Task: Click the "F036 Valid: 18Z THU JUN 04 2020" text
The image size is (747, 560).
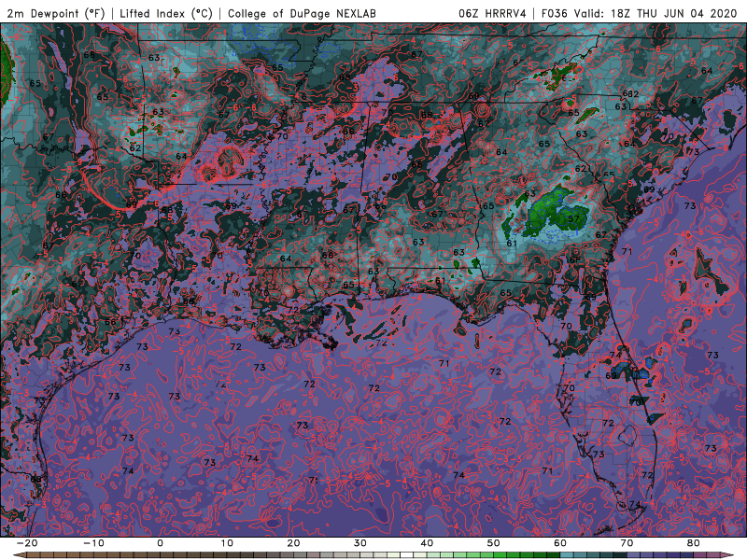Action: tap(640, 13)
